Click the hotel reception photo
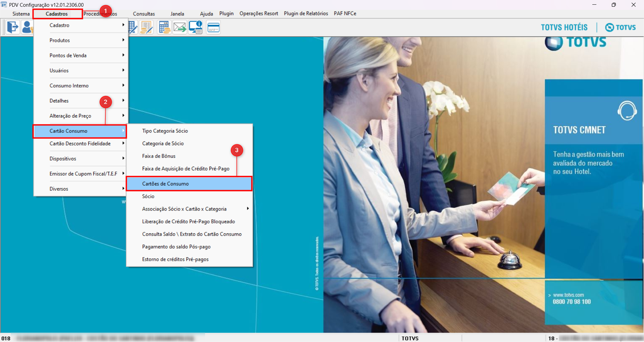This screenshot has width=644, height=342. (x=434, y=184)
